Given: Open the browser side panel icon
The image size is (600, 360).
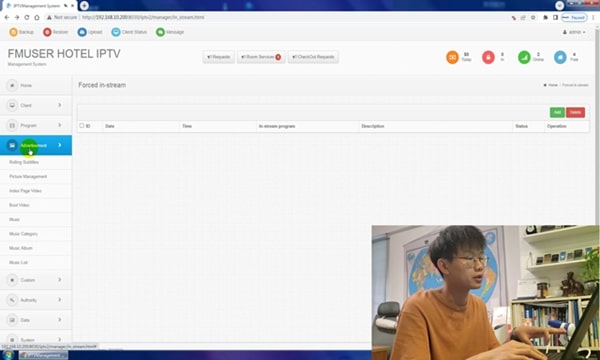Looking at the screenshot, I should (x=555, y=18).
